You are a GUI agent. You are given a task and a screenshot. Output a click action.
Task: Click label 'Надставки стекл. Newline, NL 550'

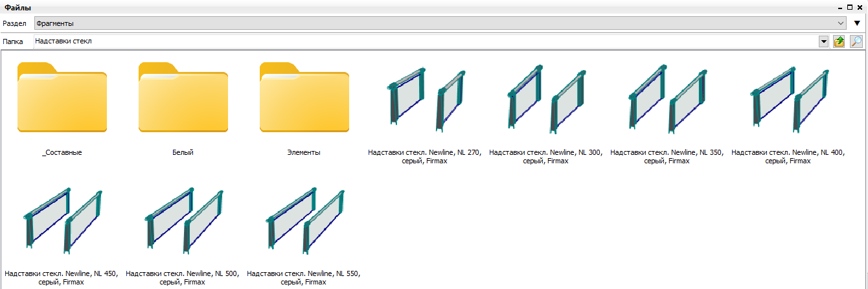304,277
